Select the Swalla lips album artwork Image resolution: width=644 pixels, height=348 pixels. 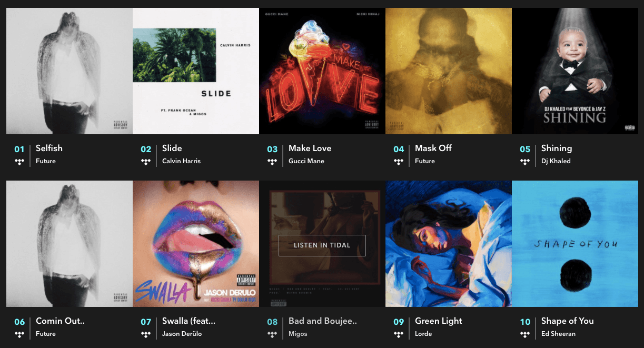(x=196, y=244)
